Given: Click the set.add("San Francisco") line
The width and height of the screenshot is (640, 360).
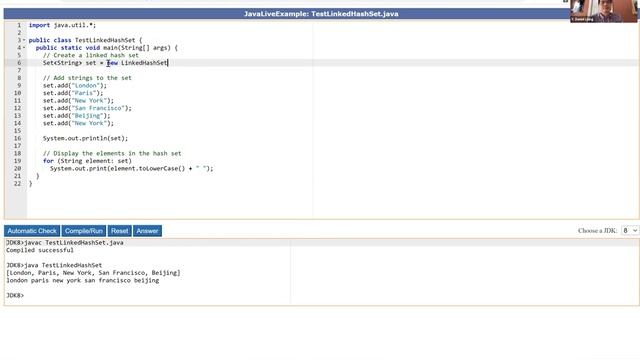Looking at the screenshot, I should pyautogui.click(x=87, y=108).
